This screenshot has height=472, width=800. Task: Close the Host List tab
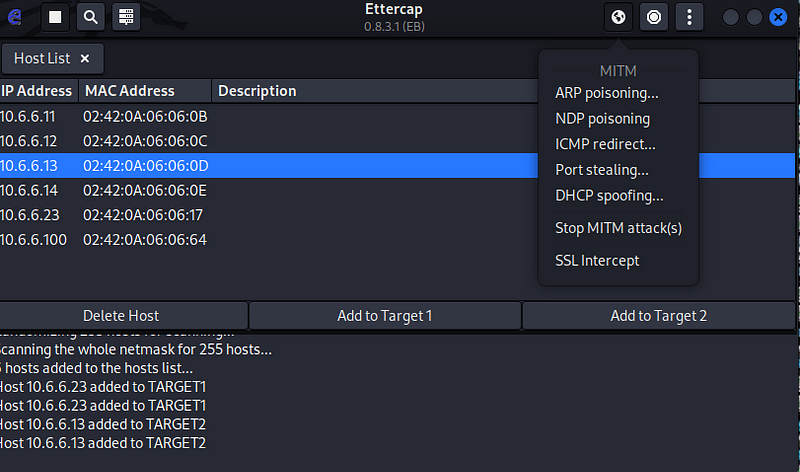pyautogui.click(x=85, y=59)
